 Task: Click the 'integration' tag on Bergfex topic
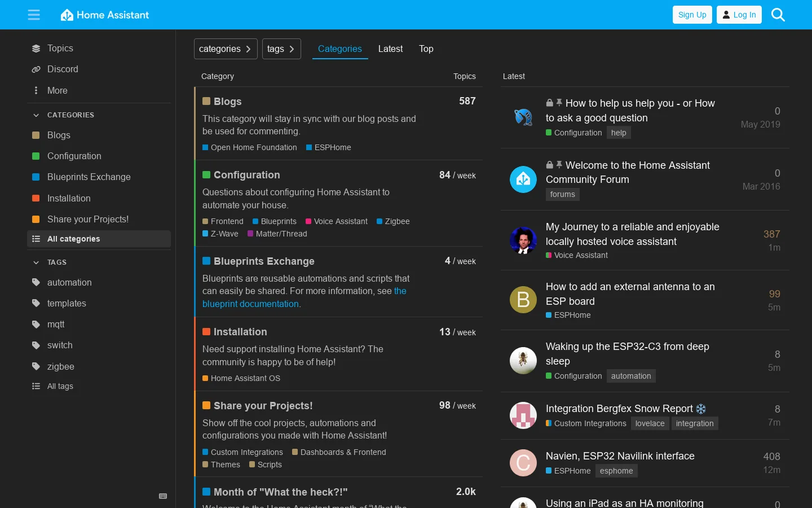click(x=695, y=423)
